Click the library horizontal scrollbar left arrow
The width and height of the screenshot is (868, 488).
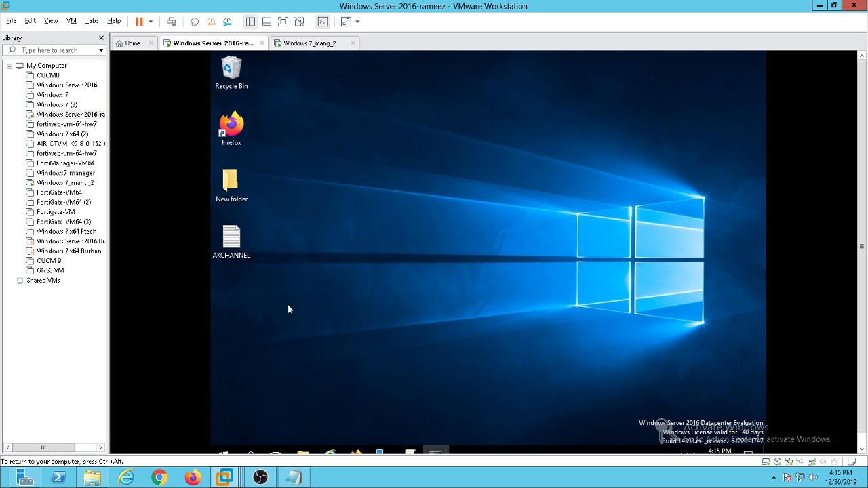[x=8, y=447]
